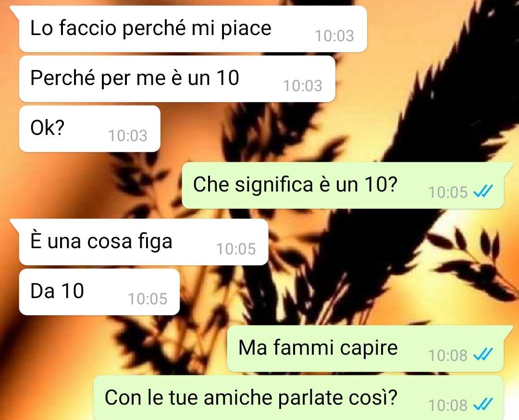Tap the 'Ma fammi capire' sent message
Screen dimensions: 519x420
pos(365,348)
